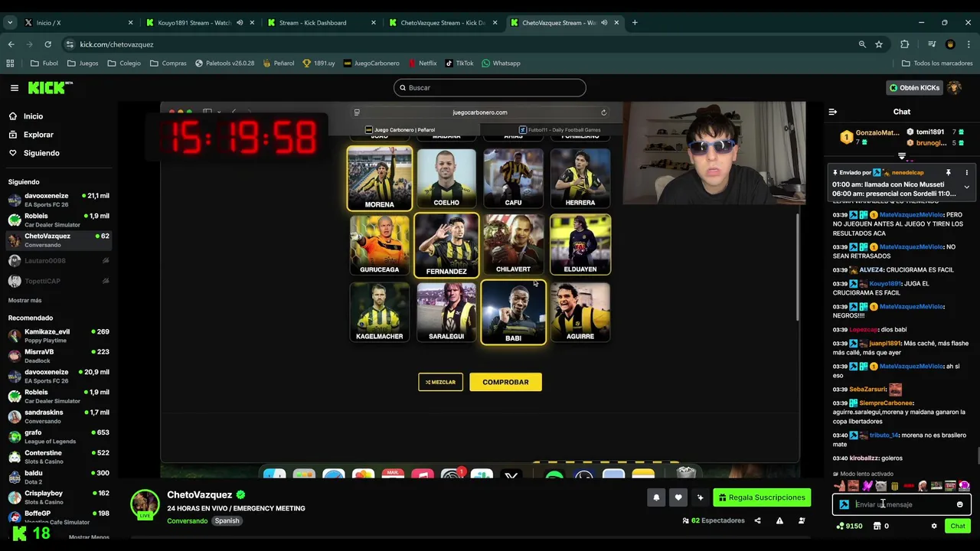Click the user icon beside the report triangle
980x551 pixels.
click(x=802, y=521)
